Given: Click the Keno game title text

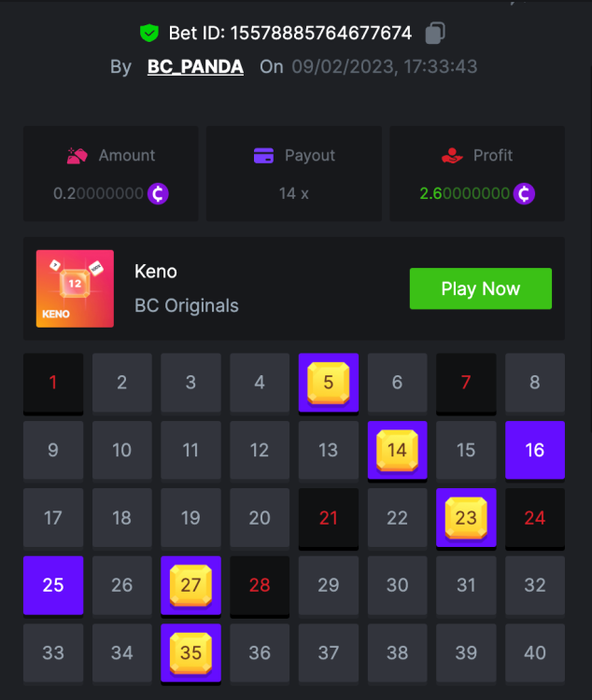Looking at the screenshot, I should coord(156,272).
